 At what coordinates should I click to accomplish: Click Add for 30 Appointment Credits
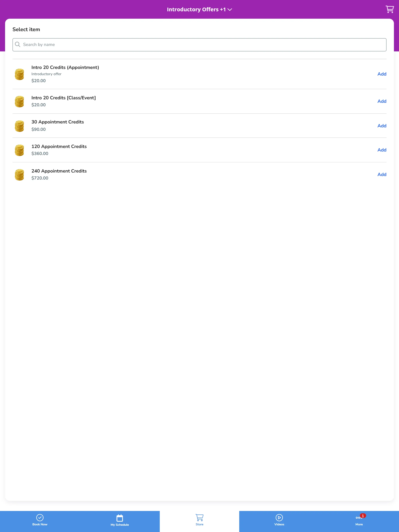381,126
